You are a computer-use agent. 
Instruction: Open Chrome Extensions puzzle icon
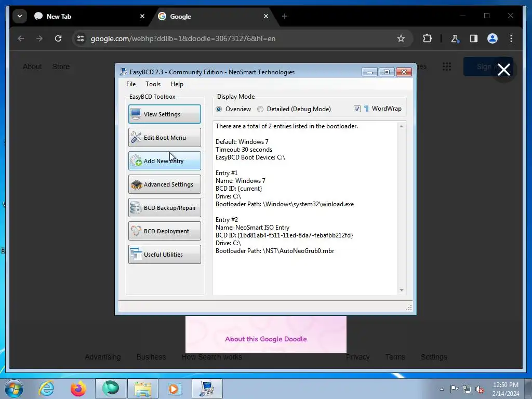tap(427, 38)
